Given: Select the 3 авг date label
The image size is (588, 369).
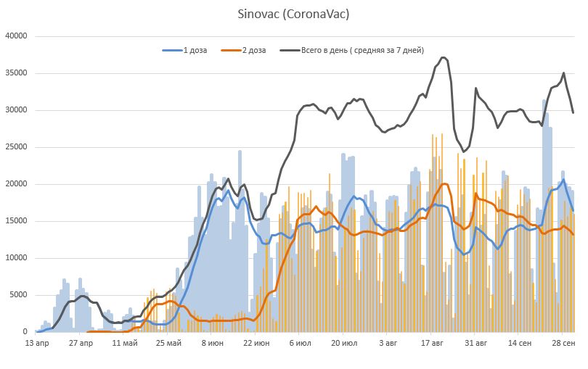Looking at the screenshot, I should click(x=388, y=343).
